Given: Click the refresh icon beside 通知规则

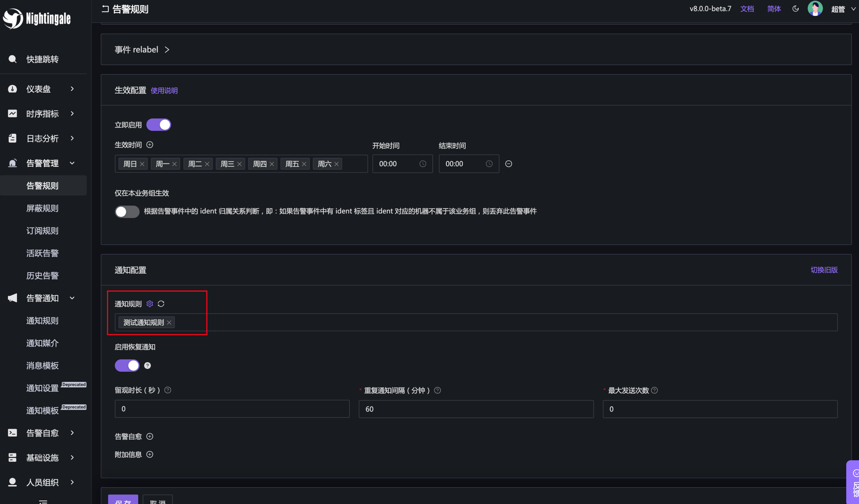Looking at the screenshot, I should (161, 304).
